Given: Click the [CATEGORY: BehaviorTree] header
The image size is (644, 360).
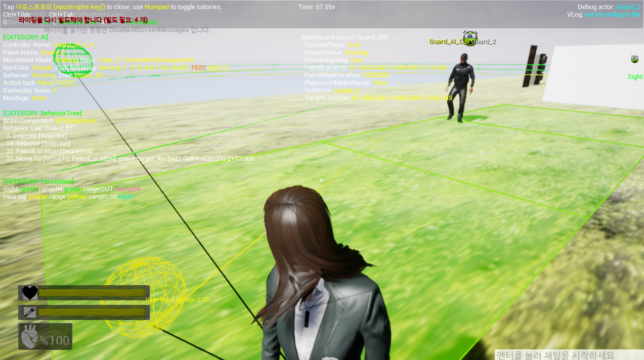Looking at the screenshot, I should point(42,113).
